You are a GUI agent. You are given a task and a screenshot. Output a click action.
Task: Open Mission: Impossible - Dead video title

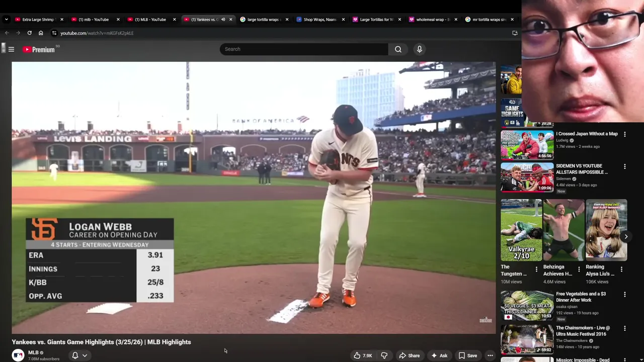click(583, 359)
